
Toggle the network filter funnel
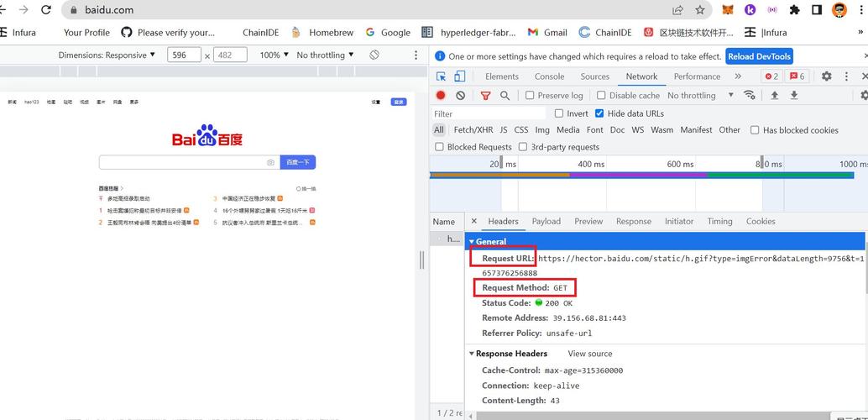[485, 95]
